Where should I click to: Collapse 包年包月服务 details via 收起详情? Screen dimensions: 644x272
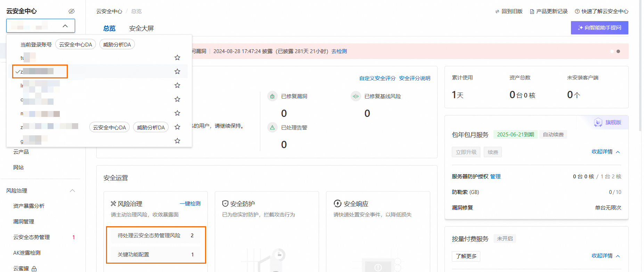[x=606, y=152]
